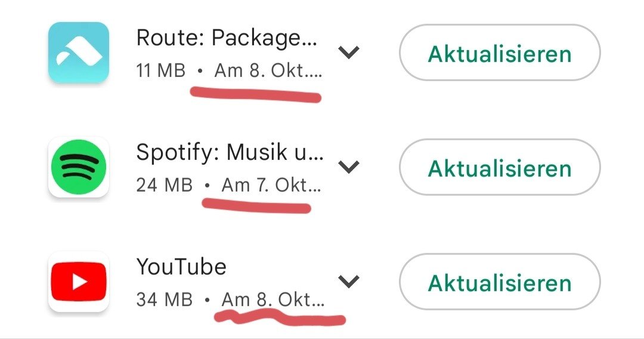
Task: Click the 11 MB size label
Action: point(160,70)
